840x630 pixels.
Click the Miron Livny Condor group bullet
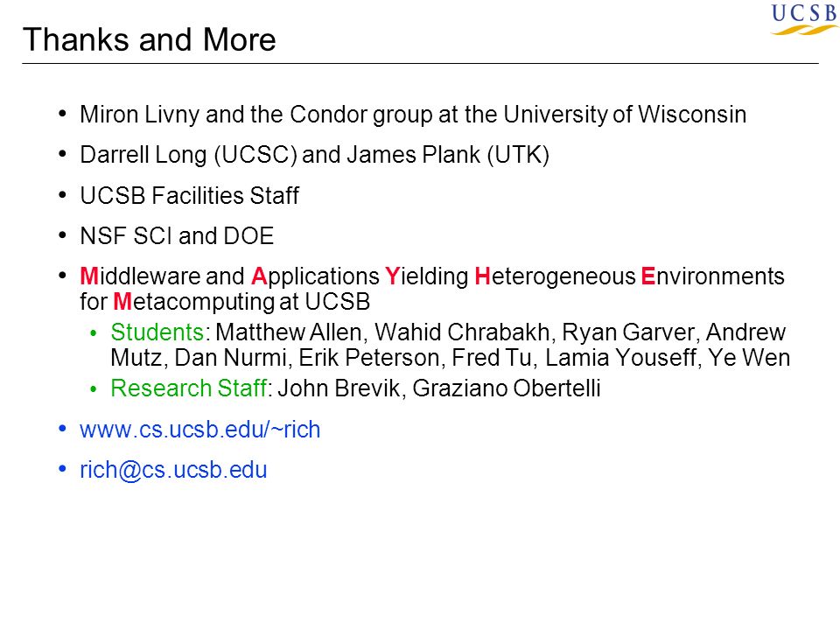[x=413, y=115]
